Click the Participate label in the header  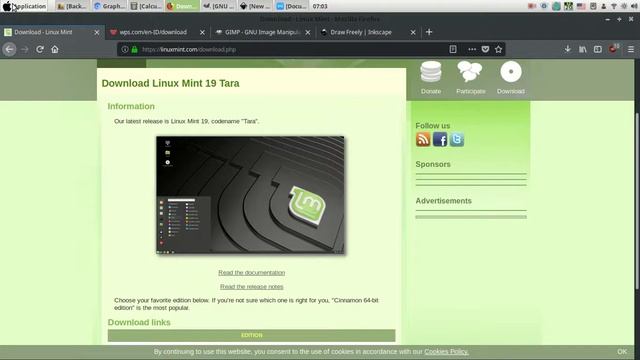[x=471, y=91]
